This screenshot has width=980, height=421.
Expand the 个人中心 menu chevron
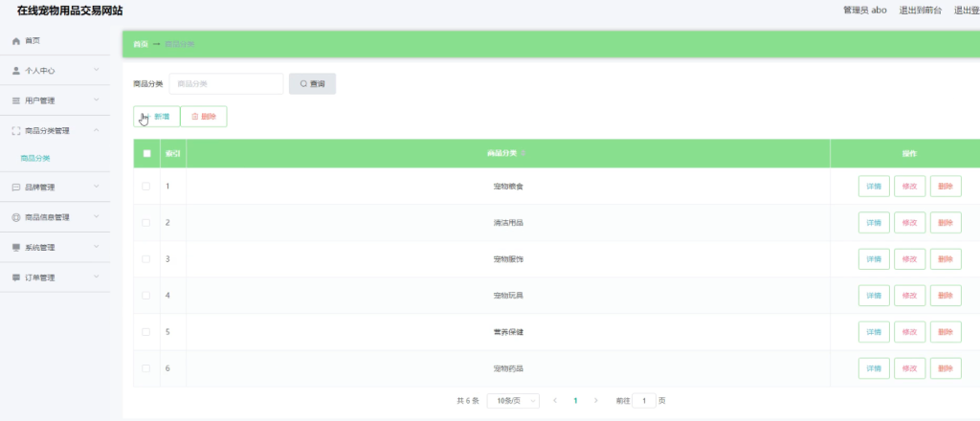97,70
